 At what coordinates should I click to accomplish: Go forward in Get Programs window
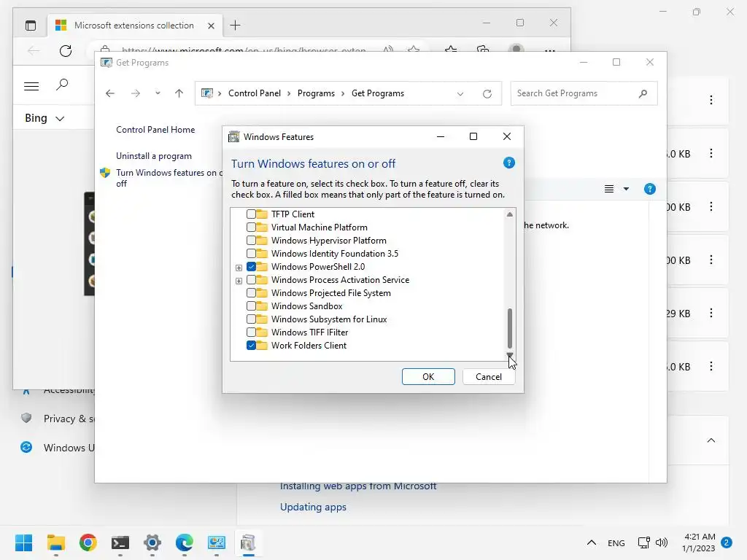pos(136,93)
